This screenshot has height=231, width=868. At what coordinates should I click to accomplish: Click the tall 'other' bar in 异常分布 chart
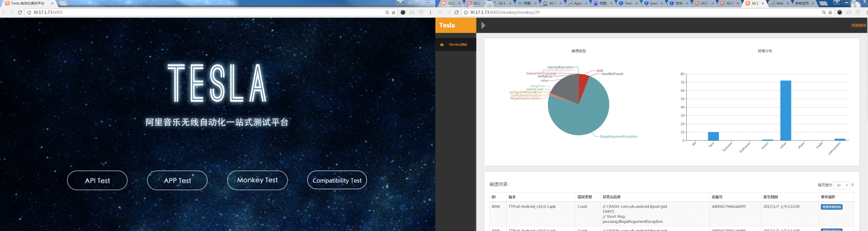pyautogui.click(x=785, y=111)
